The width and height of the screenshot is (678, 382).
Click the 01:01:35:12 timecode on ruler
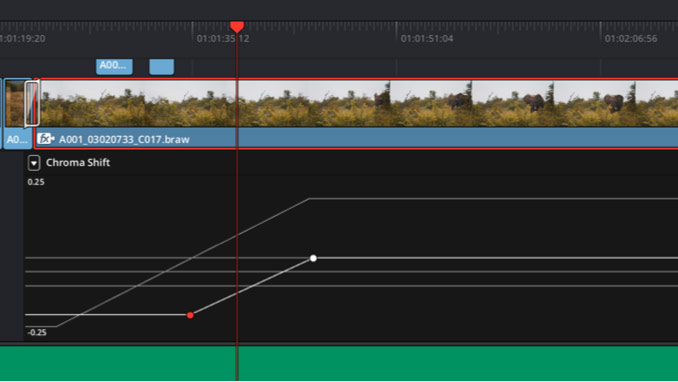(223, 39)
